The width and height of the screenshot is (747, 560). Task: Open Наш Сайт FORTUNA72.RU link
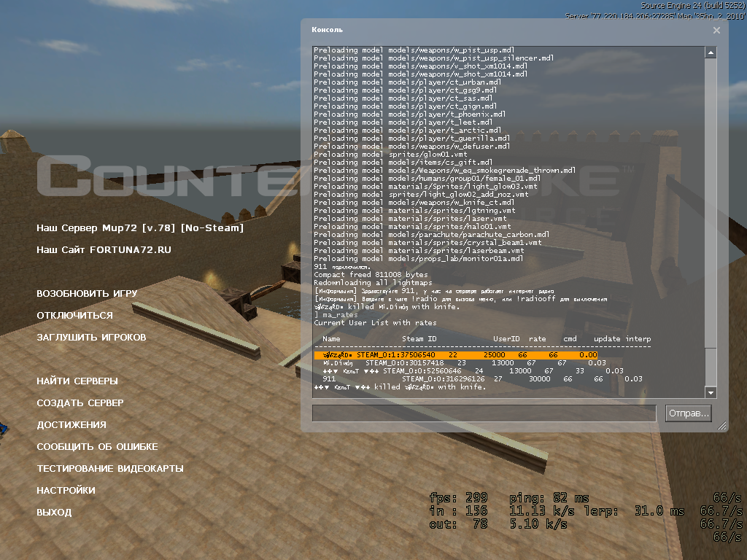pos(104,250)
